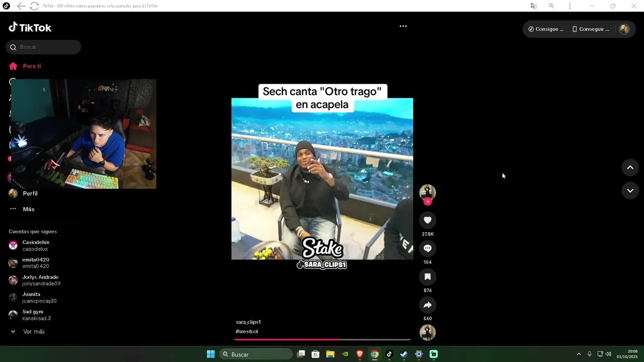Click the taskbar Buscar search box
Image resolution: width=644 pixels, height=362 pixels.
tap(257, 354)
